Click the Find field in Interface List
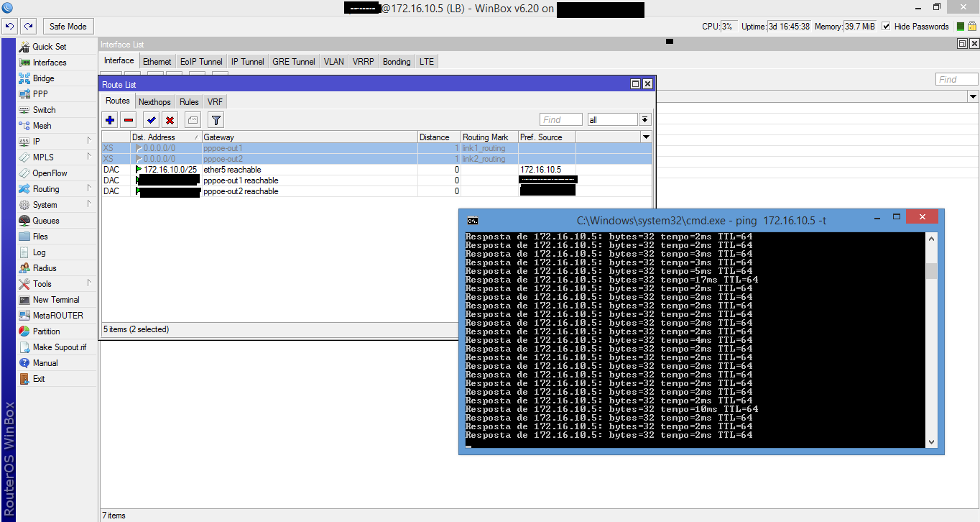980x522 pixels. point(956,79)
